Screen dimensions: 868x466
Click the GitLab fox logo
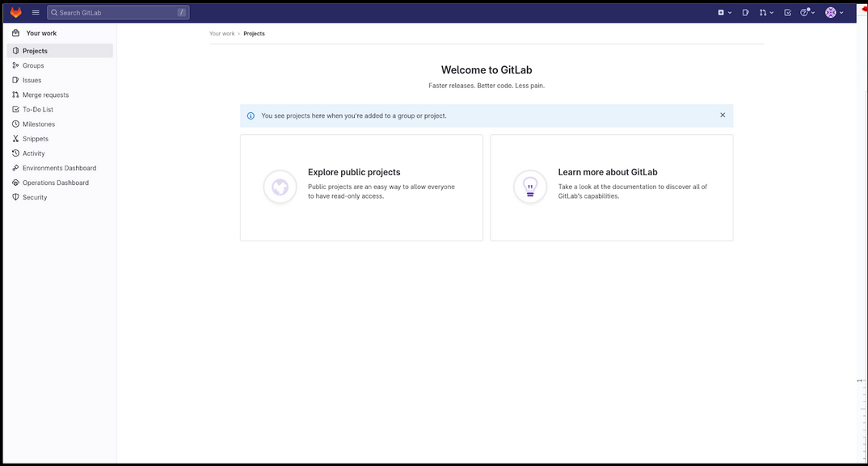coord(15,12)
